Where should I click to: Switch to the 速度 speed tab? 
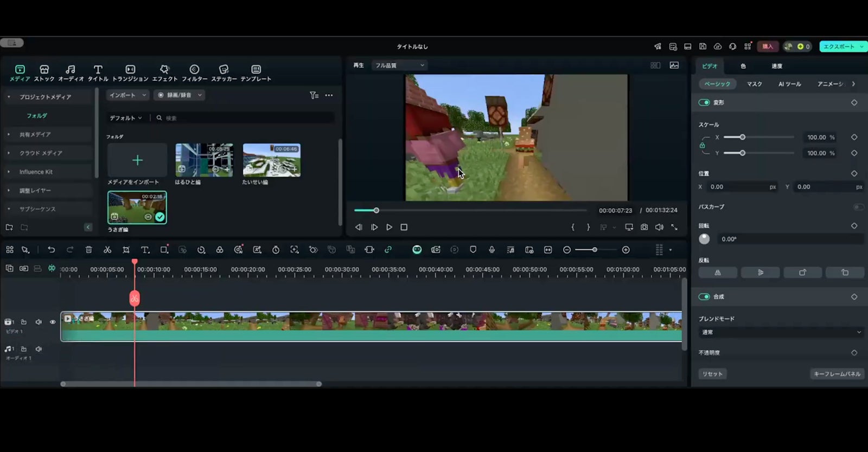777,66
